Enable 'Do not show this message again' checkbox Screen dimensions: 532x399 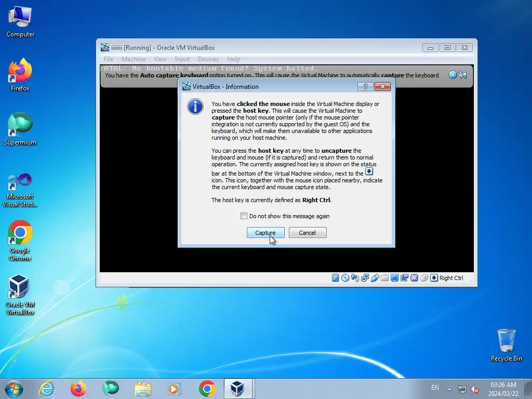coord(244,216)
